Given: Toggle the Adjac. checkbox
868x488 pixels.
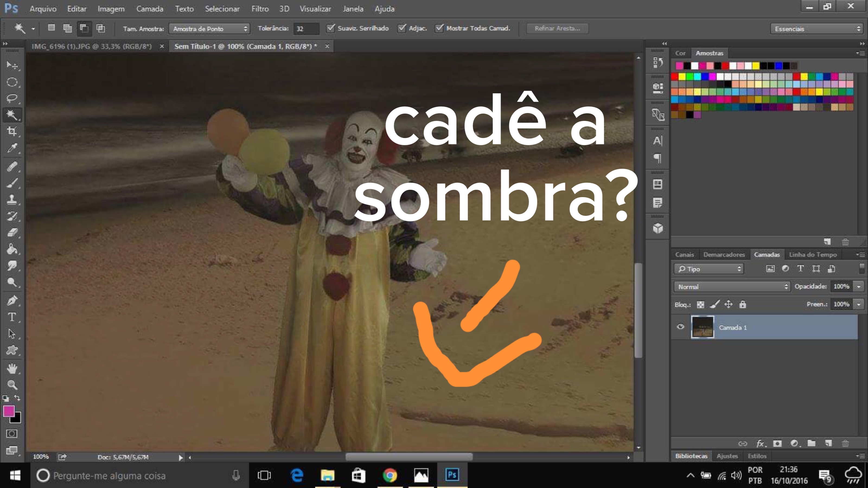Looking at the screenshot, I should pyautogui.click(x=401, y=28).
